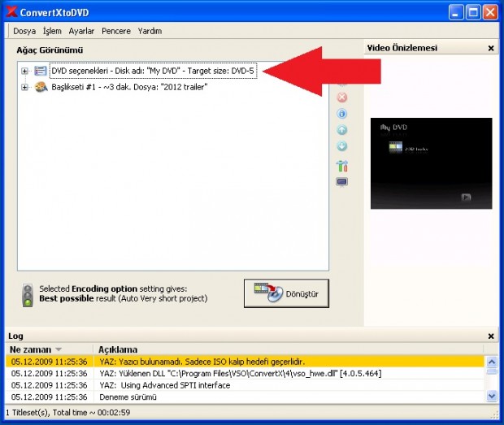This screenshot has width=504, height=425.
Task: Expand the Başlıkseti #1 tree node
Action: coord(24,87)
